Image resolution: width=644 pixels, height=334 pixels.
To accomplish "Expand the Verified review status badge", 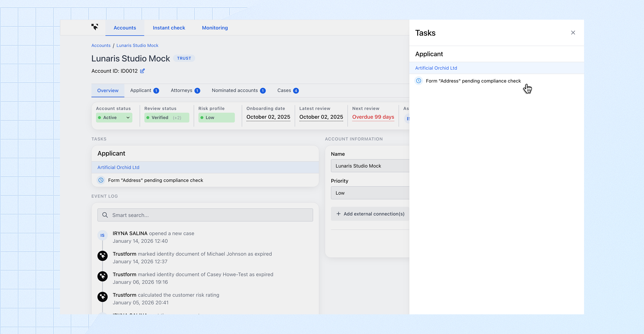I will tap(166, 118).
